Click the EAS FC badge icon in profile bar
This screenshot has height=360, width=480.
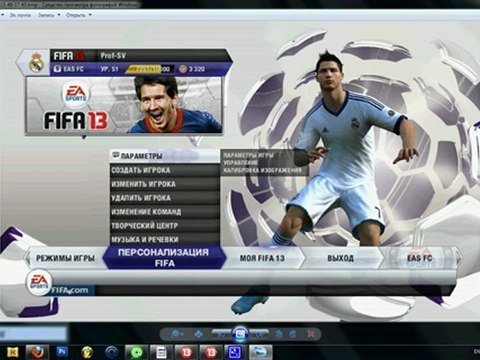click(x=57, y=69)
